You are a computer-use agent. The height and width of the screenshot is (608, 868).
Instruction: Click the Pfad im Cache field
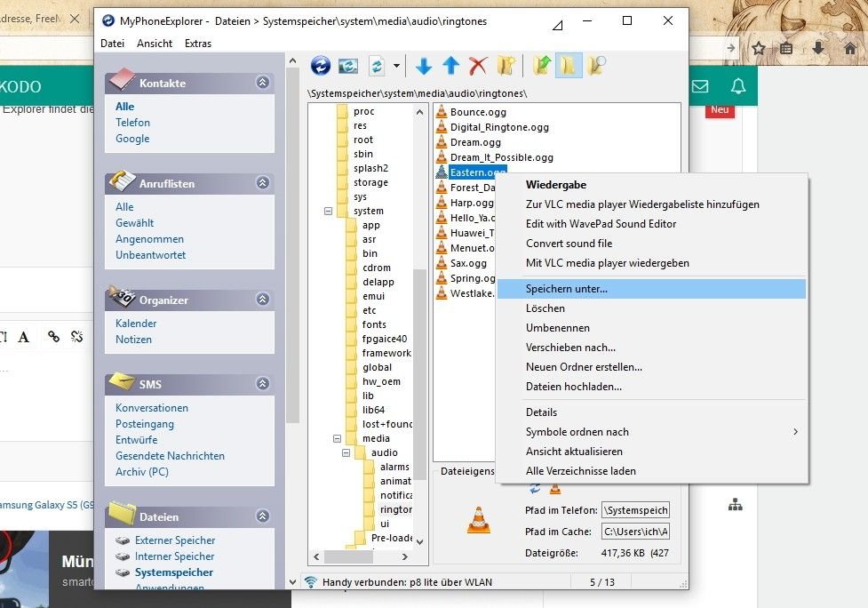[x=635, y=532]
